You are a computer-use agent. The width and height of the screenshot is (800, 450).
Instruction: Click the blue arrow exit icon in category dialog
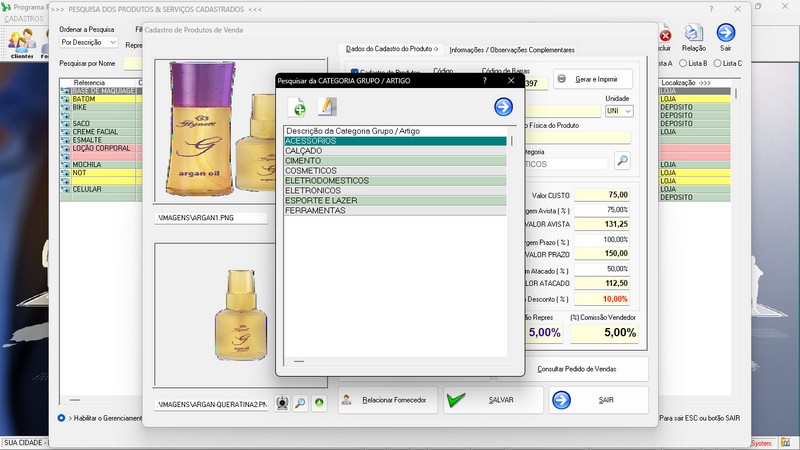tap(503, 107)
